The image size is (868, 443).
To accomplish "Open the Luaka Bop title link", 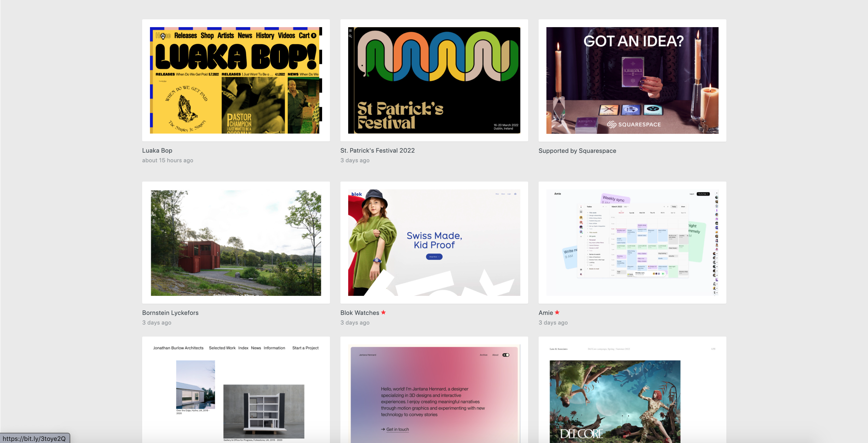I will click(x=157, y=150).
